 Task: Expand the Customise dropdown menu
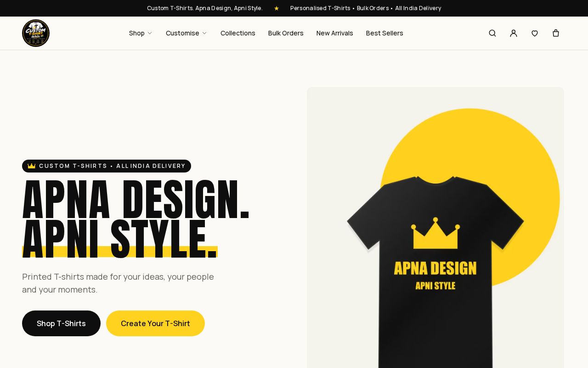[x=187, y=33]
